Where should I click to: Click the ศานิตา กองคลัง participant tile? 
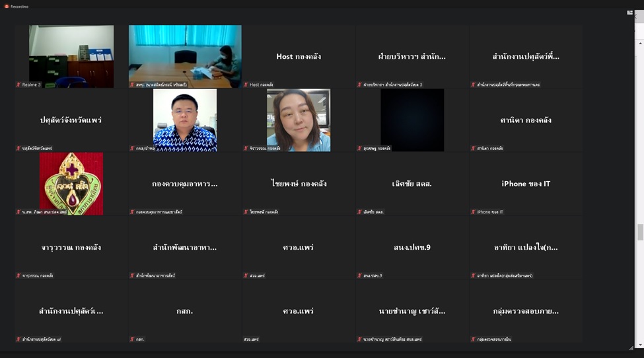click(x=526, y=120)
